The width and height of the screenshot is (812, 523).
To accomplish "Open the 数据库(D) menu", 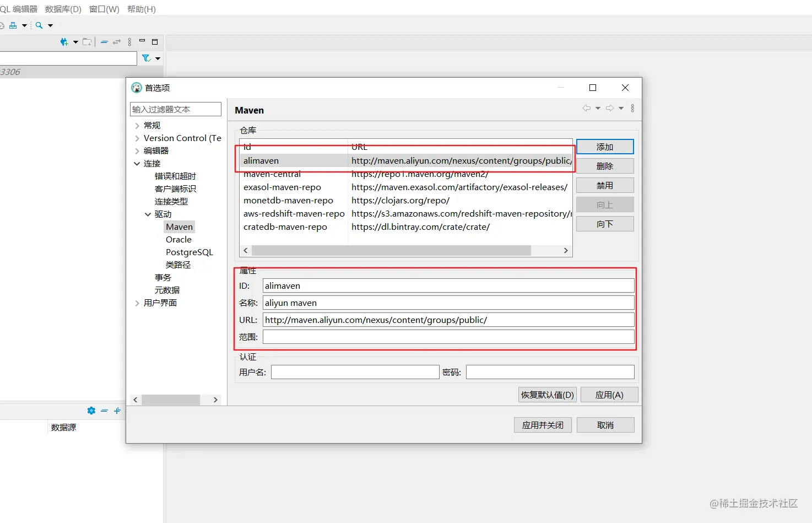I will 63,9.
